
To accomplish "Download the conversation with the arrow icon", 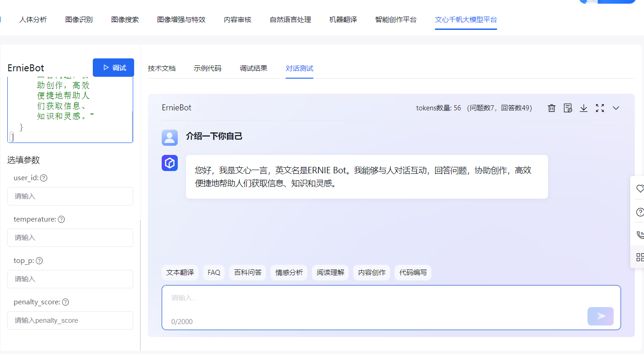I will [x=583, y=108].
